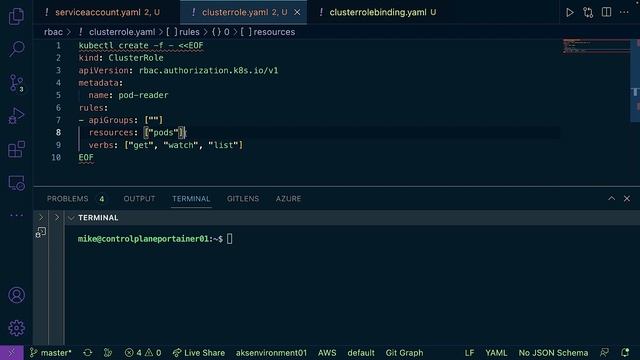Screen dimensions: 640x360
Task: Open remote window indicator in status bar
Action: [x=11, y=353]
